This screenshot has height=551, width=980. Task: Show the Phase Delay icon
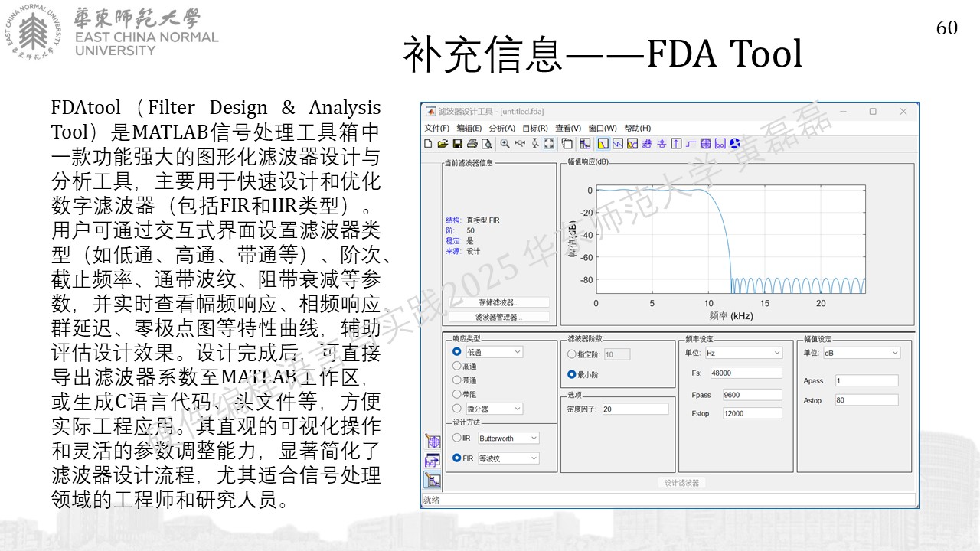click(x=661, y=143)
